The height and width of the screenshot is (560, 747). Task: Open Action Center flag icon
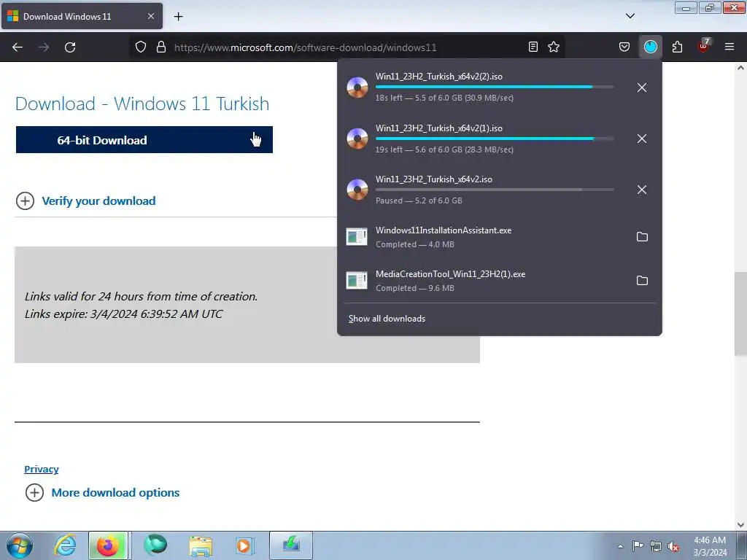click(638, 546)
